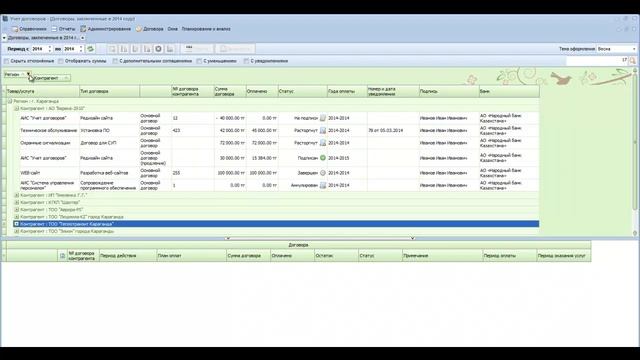Image resolution: width=640 pixels, height=360 pixels.
Task: Sort by Тип договора column header
Action: (x=109, y=91)
